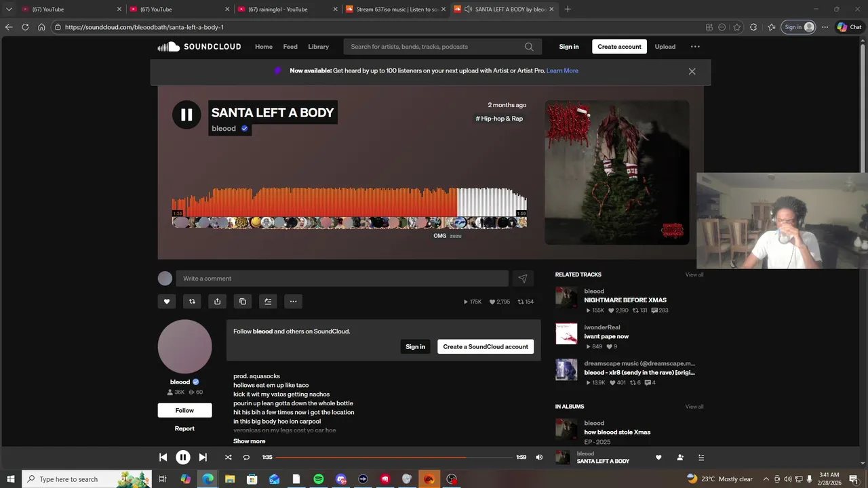Viewport: 868px width, 488px height.
Task: Open the Next up queue in player bar
Action: pos(701,457)
